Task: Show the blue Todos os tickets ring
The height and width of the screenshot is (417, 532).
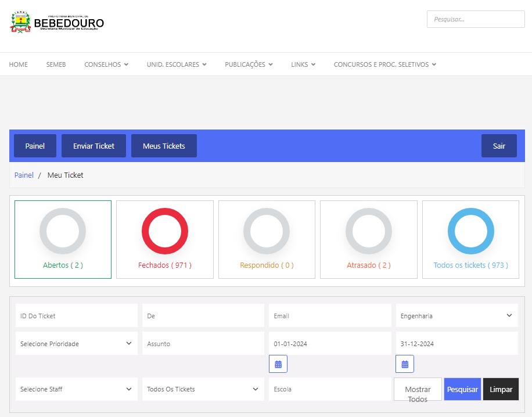Action: [470, 231]
